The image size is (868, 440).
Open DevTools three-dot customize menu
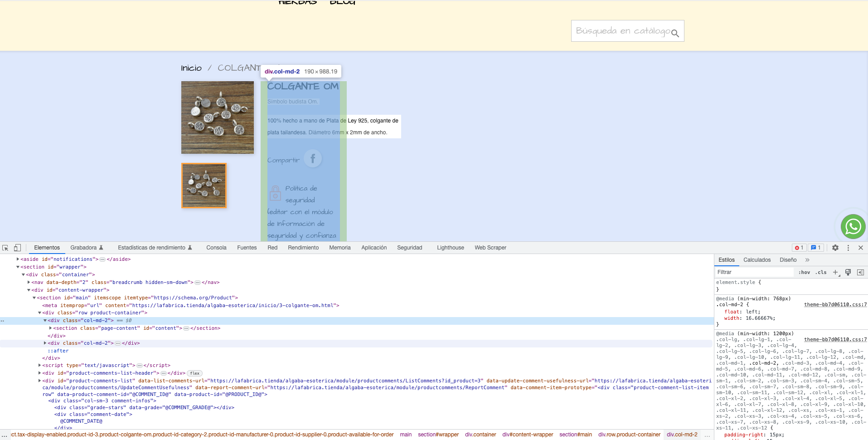[x=848, y=248]
